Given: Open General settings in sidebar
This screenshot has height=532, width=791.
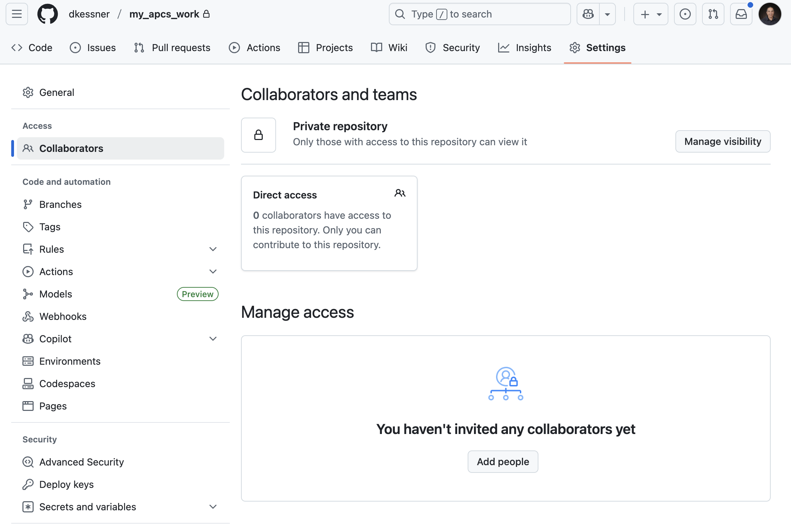Looking at the screenshot, I should click(x=121, y=92).
